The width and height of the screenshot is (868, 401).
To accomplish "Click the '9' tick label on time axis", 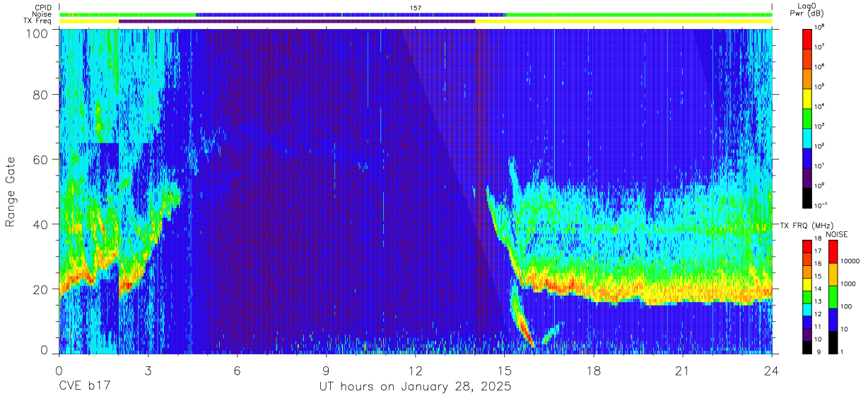I will click(x=327, y=371).
